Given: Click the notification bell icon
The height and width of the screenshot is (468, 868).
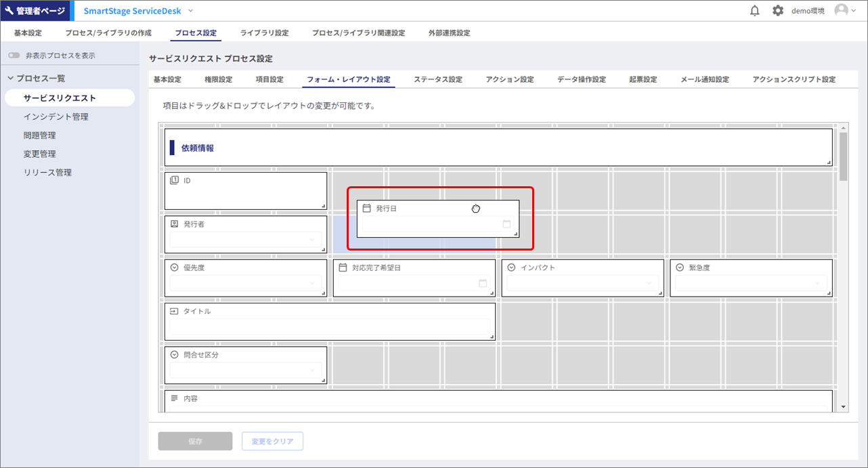Looking at the screenshot, I should (755, 11).
